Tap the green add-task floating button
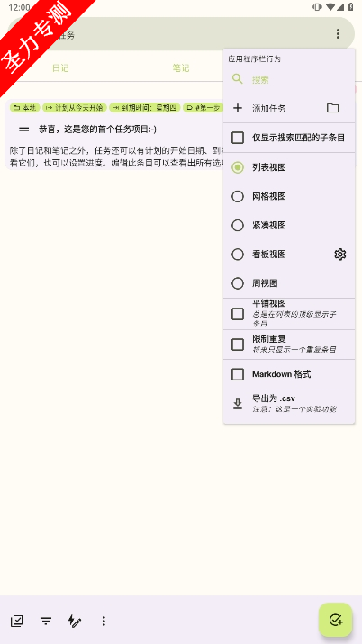 [336, 620]
